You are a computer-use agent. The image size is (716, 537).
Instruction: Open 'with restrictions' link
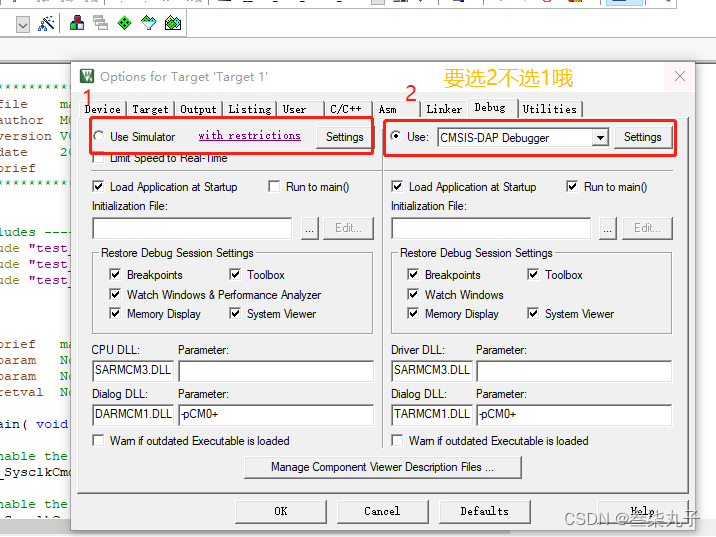pos(249,136)
